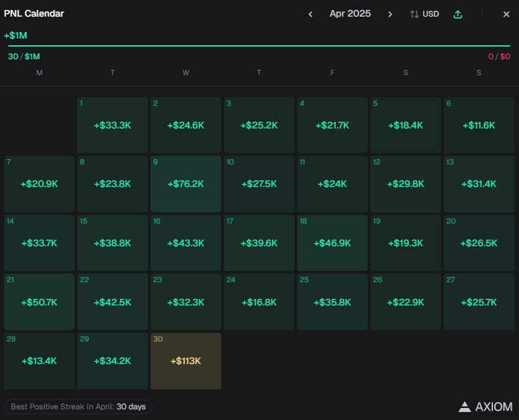Close the PNL Calendar panel
Viewport: 519px width, 420px height.
coord(506,14)
